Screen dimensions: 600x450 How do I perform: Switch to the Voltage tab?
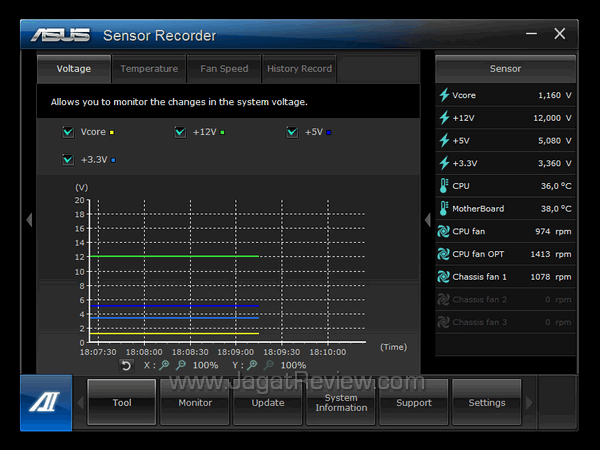click(74, 69)
